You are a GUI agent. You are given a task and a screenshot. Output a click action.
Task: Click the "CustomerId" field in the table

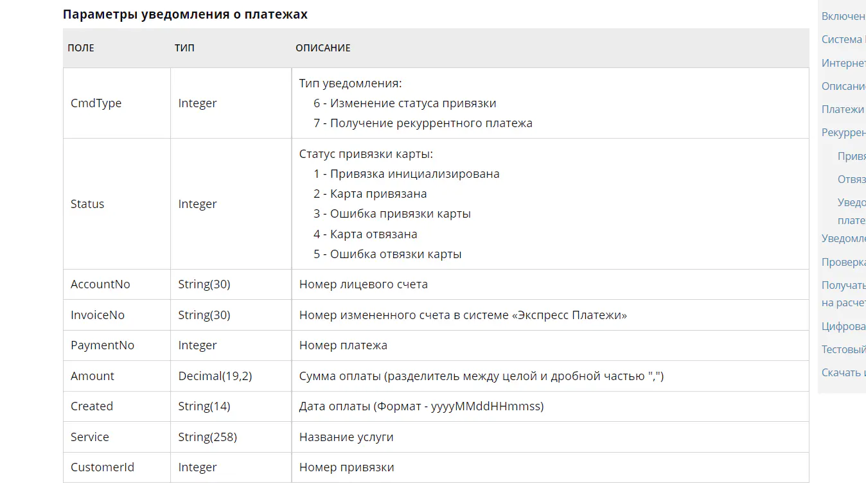102,467
